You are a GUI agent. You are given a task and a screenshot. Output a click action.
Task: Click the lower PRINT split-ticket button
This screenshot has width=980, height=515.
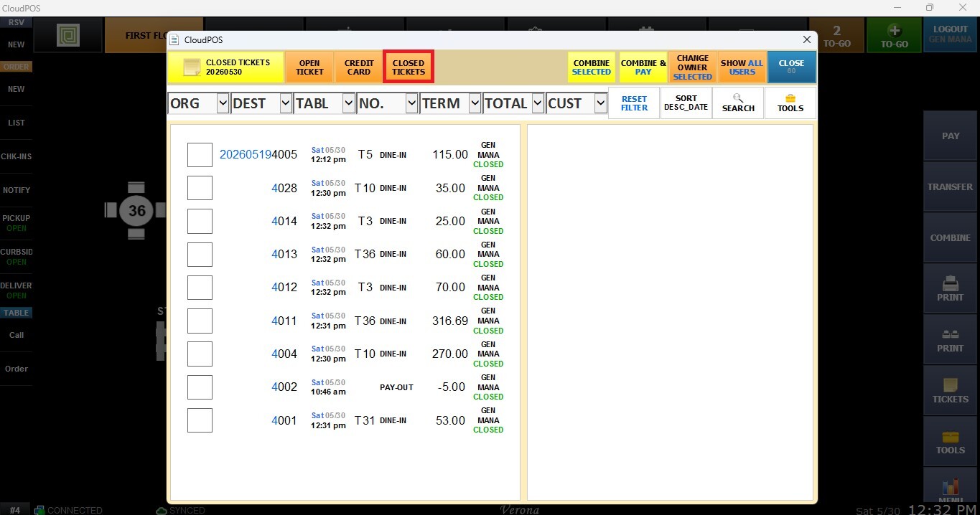tap(950, 339)
